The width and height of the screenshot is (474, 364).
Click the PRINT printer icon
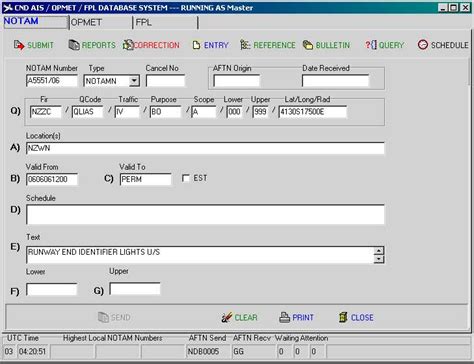coord(284,317)
